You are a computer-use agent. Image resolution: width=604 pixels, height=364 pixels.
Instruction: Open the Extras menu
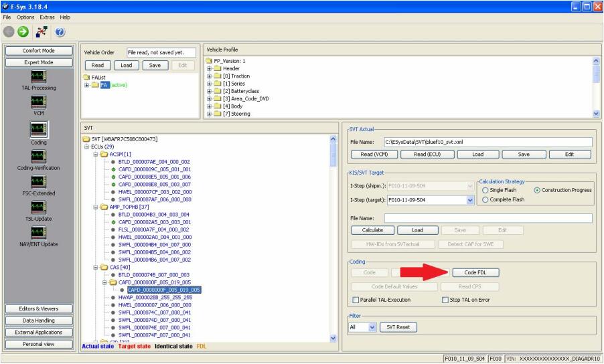[47, 17]
